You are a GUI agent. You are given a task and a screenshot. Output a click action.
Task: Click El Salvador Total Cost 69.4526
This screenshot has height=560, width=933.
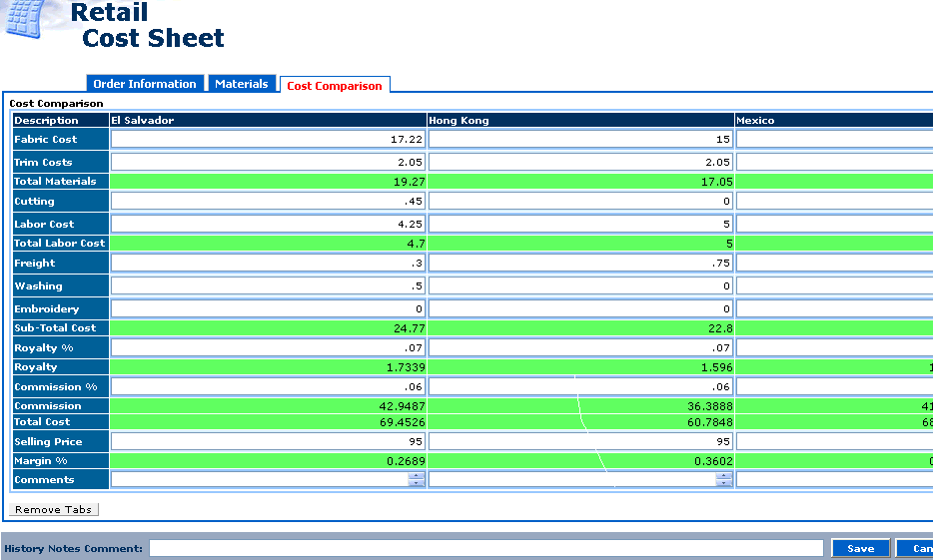403,422
